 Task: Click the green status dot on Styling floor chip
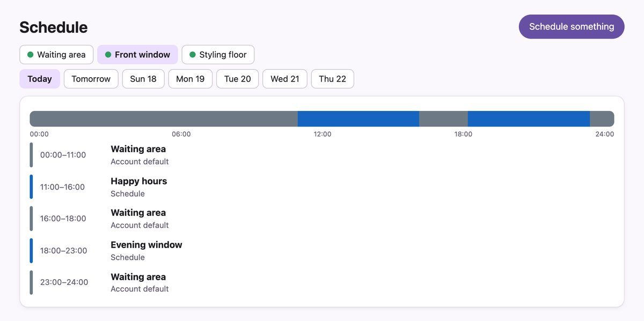point(193,55)
